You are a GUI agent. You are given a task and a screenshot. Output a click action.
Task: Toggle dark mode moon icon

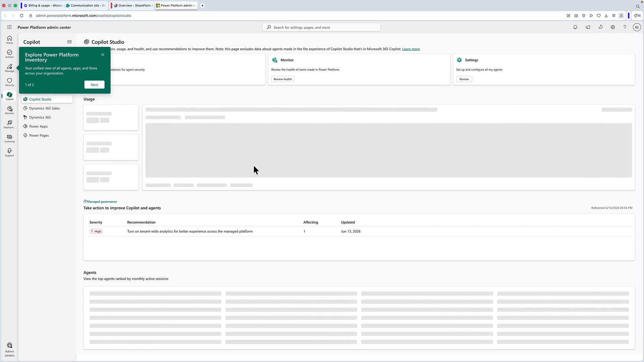tap(600, 27)
